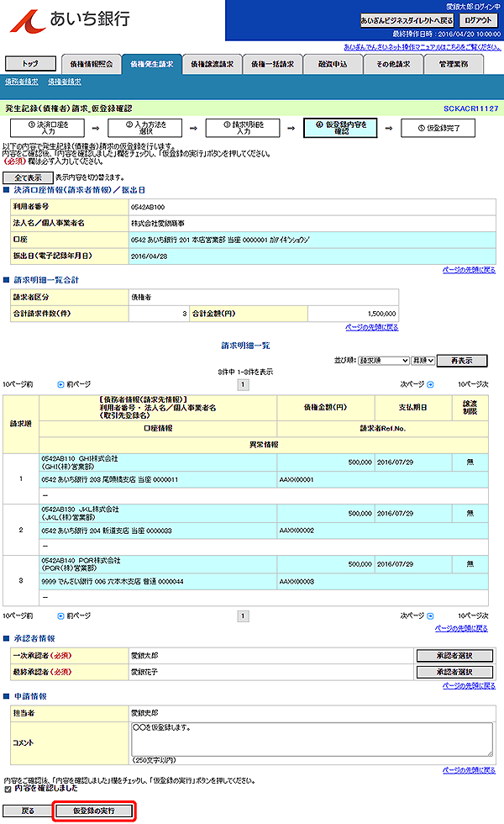Image resolution: width=504 pixels, height=824 pixels.
Task: Click 10ページ次 above the table
Action: point(473,385)
